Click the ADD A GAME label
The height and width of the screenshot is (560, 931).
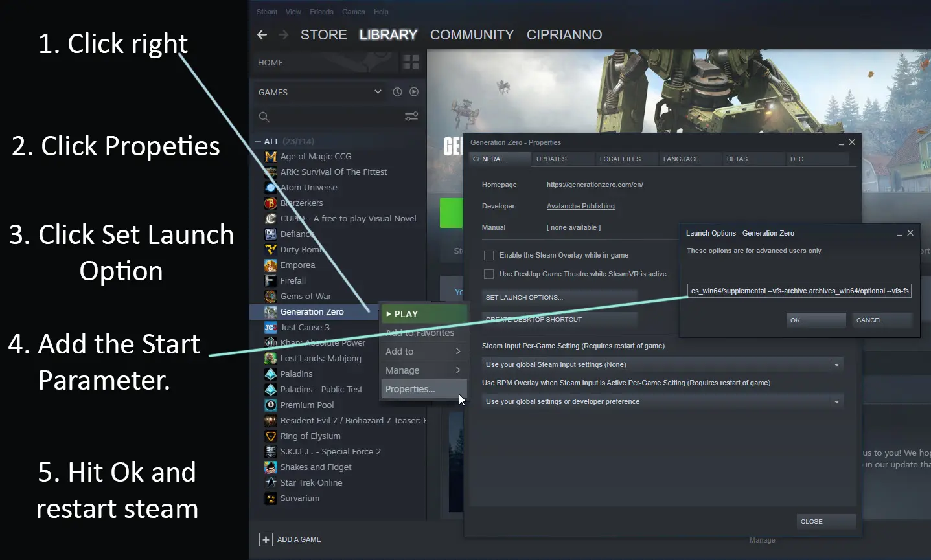(299, 539)
